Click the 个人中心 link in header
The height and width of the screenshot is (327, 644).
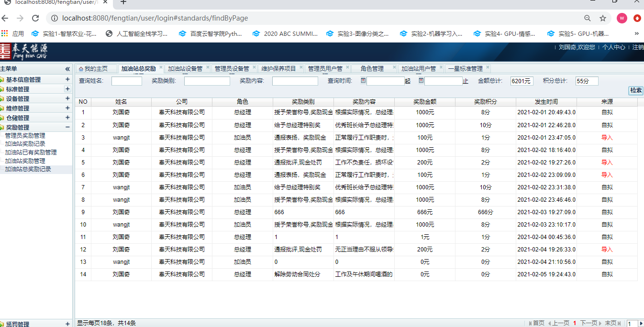613,47
